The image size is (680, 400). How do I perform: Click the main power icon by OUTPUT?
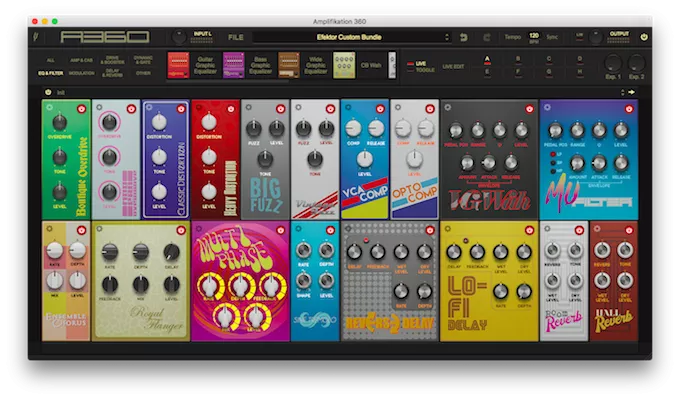[x=644, y=37]
